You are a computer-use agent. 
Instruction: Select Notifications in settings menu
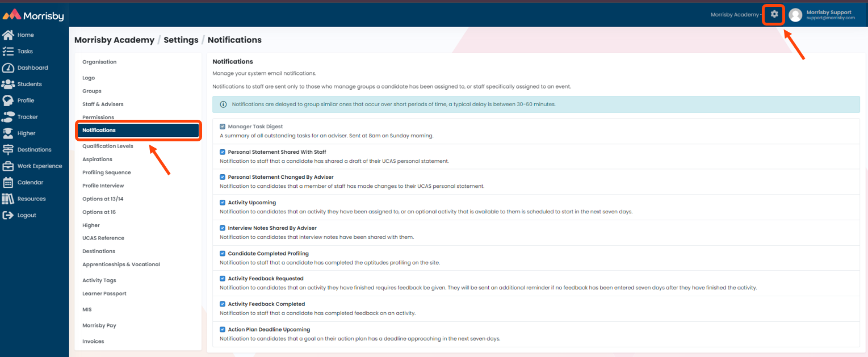(x=139, y=130)
